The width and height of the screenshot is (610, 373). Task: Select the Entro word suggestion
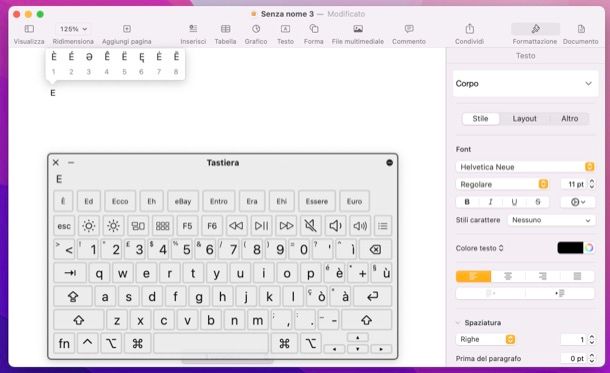click(x=219, y=201)
